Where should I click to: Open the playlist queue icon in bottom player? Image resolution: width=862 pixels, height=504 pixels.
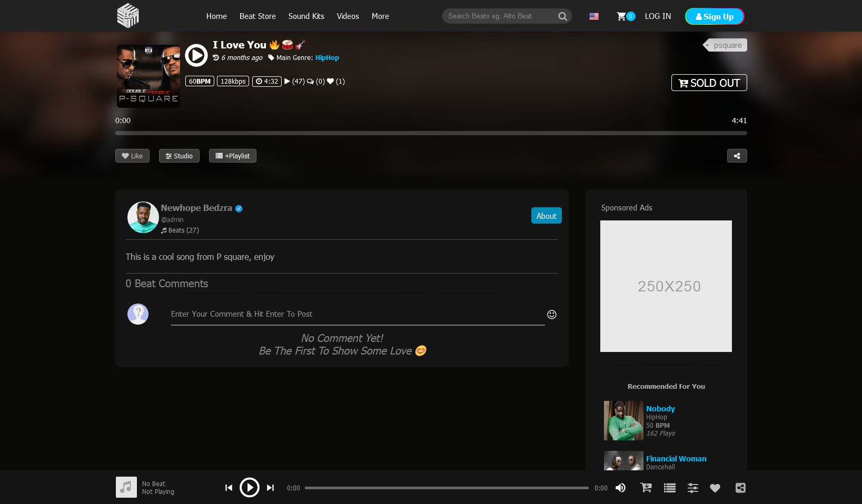click(x=670, y=488)
